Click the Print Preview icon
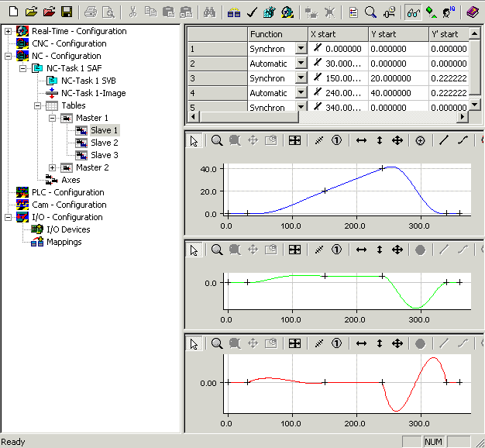Image resolution: width=485 pixels, height=448 pixels. point(108,12)
